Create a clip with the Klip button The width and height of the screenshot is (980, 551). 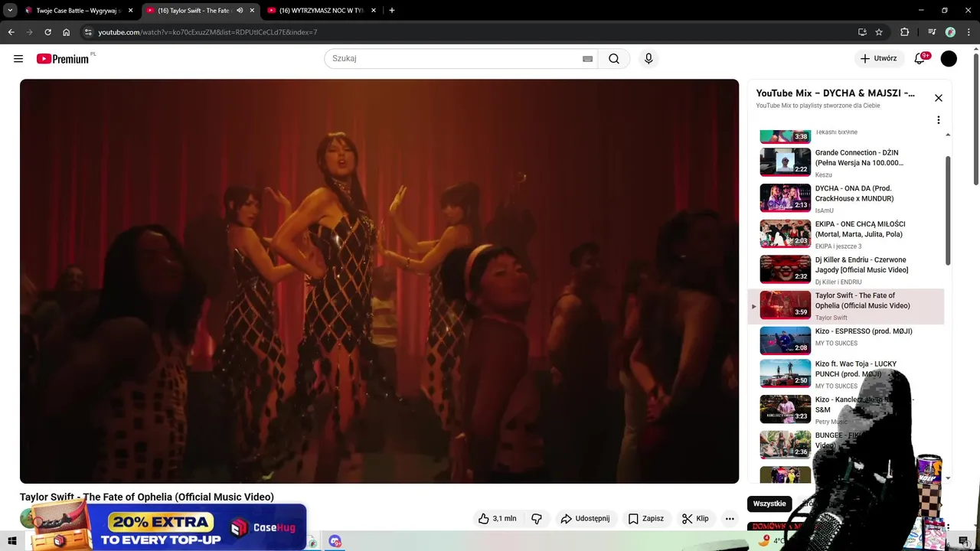click(696, 518)
